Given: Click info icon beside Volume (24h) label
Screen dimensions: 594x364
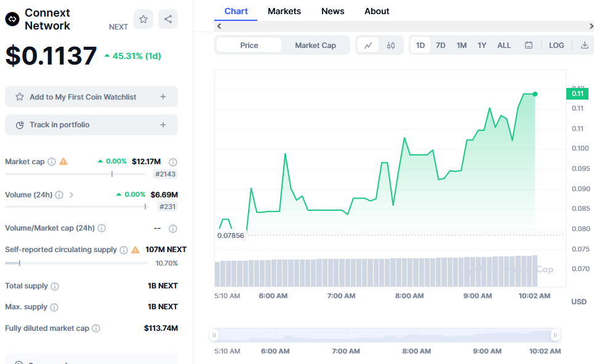Looking at the screenshot, I should click(x=59, y=195).
